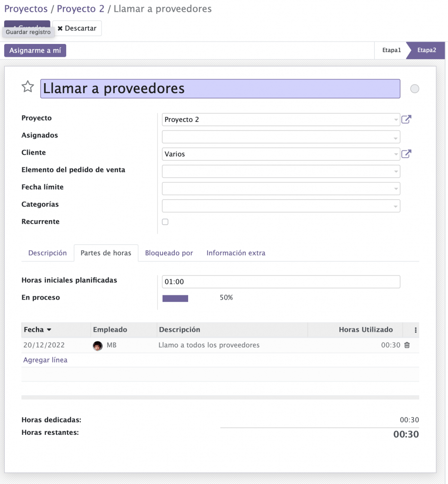
Task: Sort by Fecha column arrow
Action: tap(49, 330)
